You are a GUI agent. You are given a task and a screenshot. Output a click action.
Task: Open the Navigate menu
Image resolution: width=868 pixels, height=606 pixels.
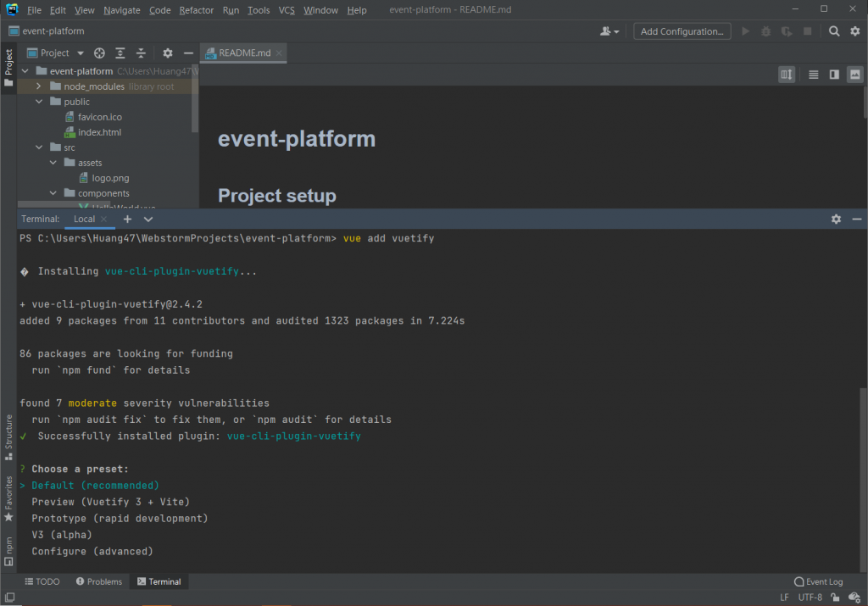[122, 10]
